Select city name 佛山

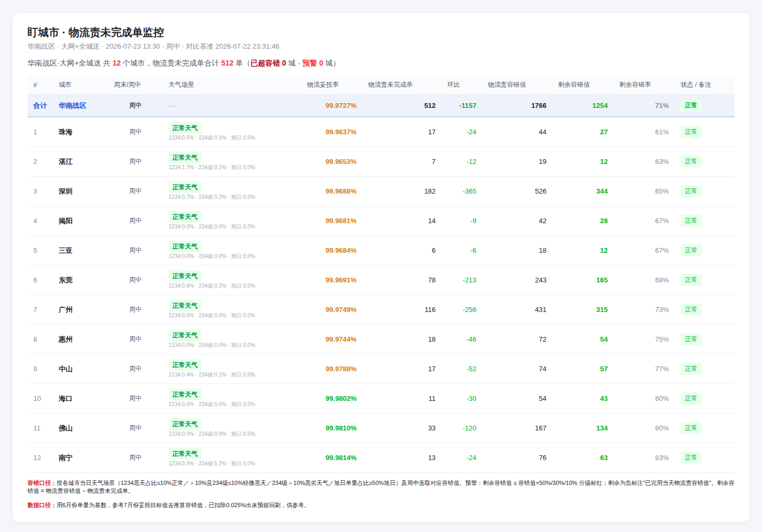click(x=66, y=428)
